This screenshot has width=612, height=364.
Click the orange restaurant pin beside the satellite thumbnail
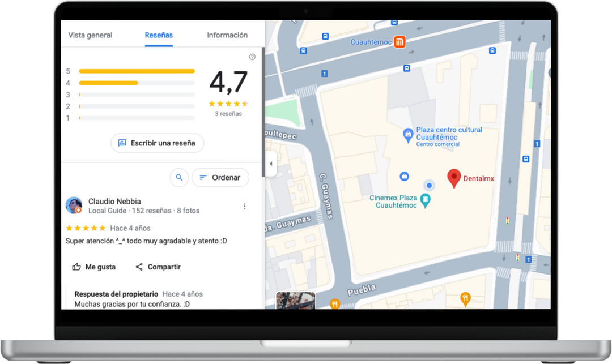point(335,303)
